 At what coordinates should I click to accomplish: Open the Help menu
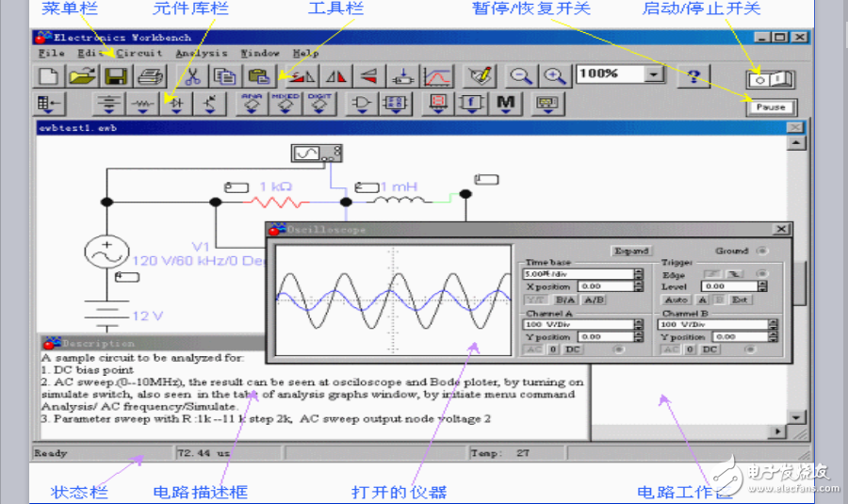click(x=305, y=53)
